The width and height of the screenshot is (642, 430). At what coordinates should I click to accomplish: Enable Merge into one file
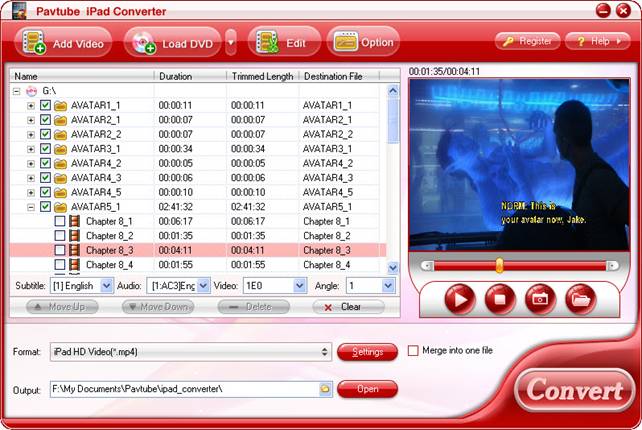pyautogui.click(x=413, y=351)
